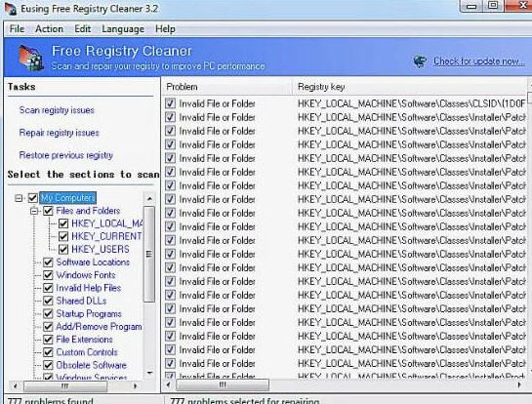Click the update globe icon in banner
Screen dimensions: 532x404
click(420, 61)
